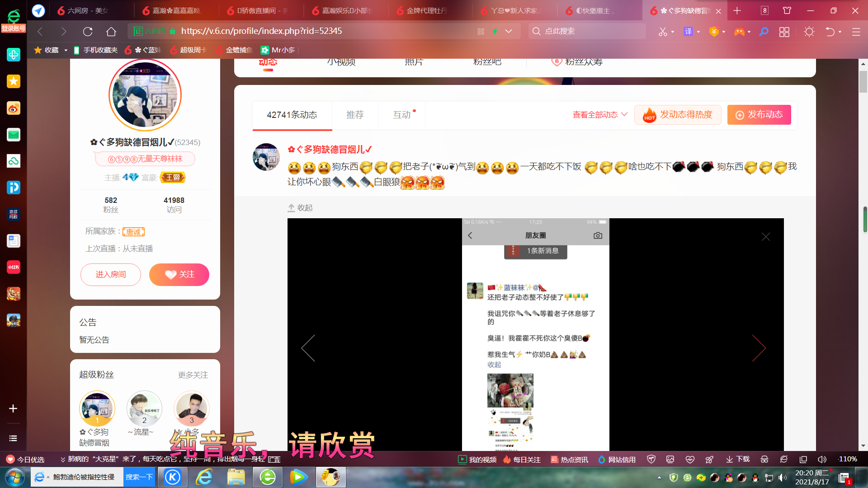
Task: Collapse the post image via 收起
Action: click(x=300, y=208)
